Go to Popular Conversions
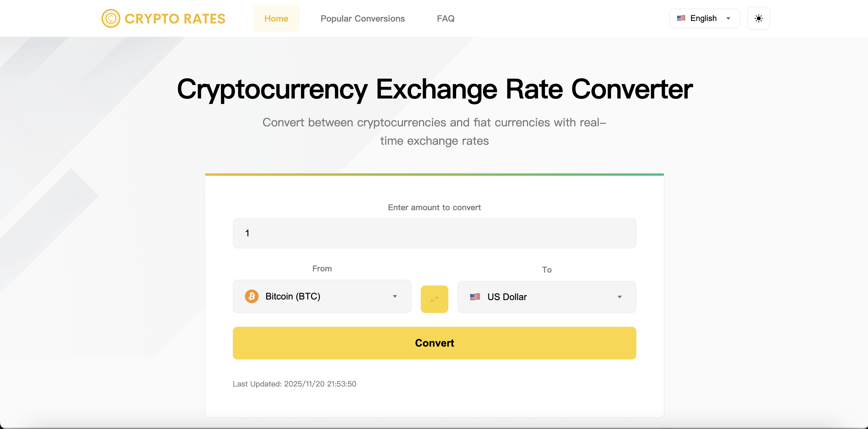The width and height of the screenshot is (868, 429). coord(362,18)
